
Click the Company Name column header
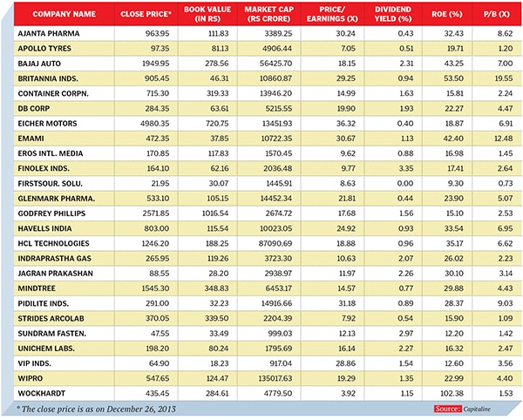pos(50,14)
